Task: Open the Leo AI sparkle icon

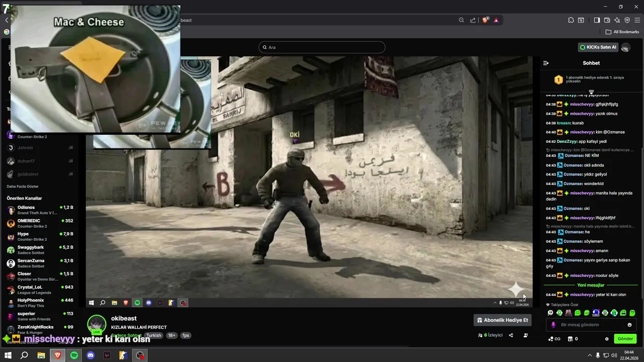Action: (x=617, y=20)
